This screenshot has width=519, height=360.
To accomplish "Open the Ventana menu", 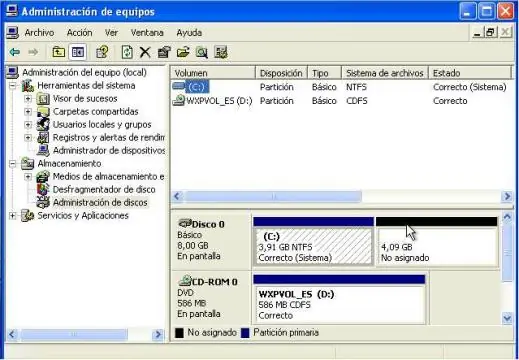I will [x=147, y=33].
